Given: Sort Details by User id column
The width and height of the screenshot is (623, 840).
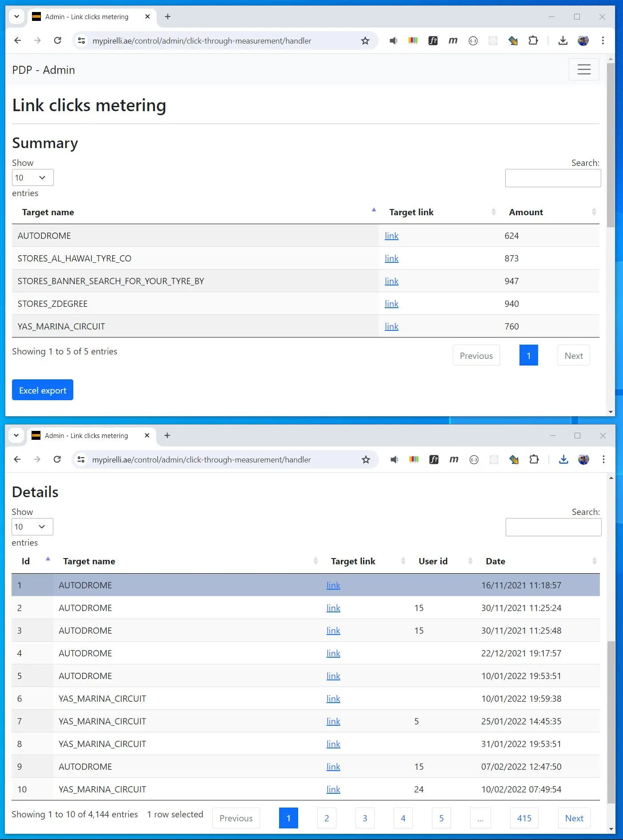Looking at the screenshot, I should pos(442,561).
